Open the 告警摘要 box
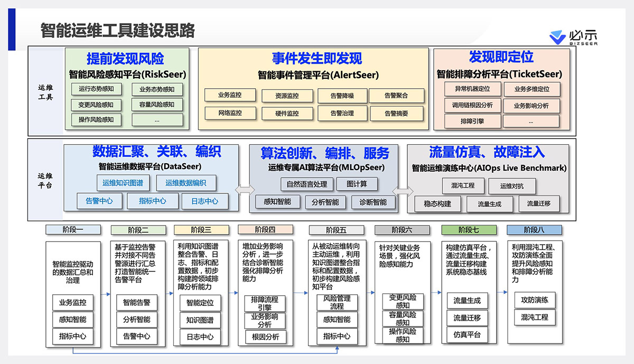This screenshot has width=634, height=364. 396,114
